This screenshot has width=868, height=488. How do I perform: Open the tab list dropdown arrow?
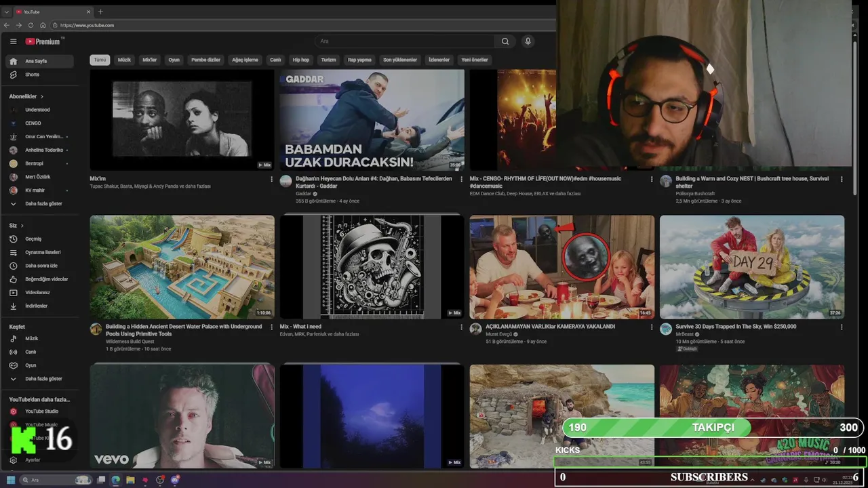7,12
